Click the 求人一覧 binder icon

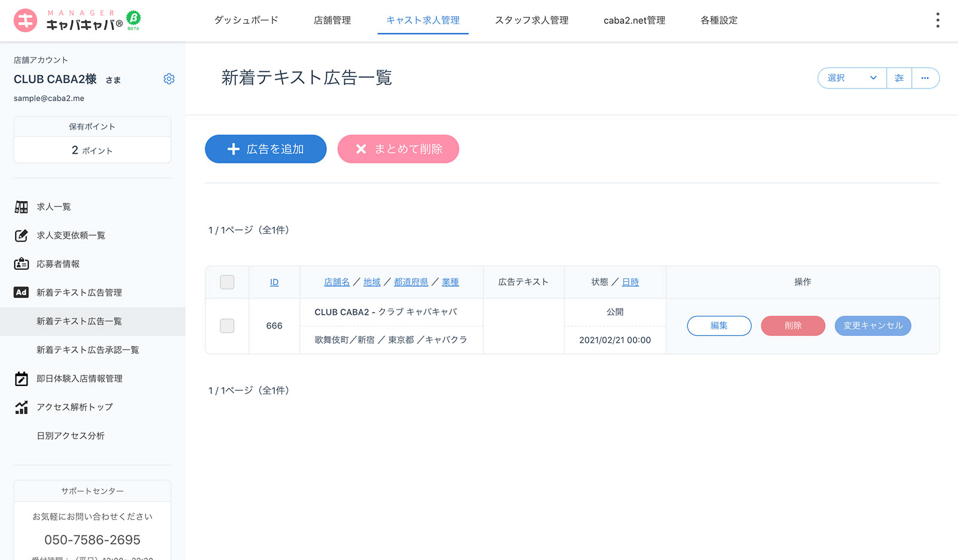click(22, 207)
